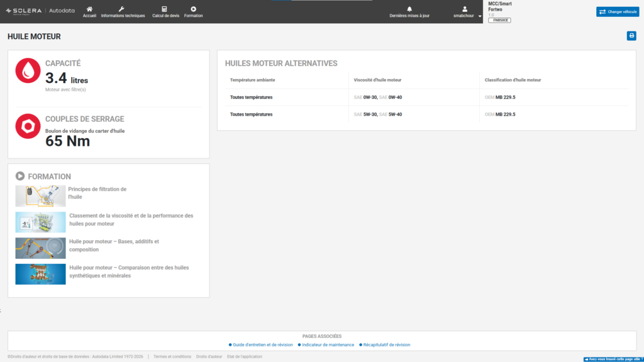Open the Solera Autodata logo
Viewport: 644px width, 362px height.
40,11
